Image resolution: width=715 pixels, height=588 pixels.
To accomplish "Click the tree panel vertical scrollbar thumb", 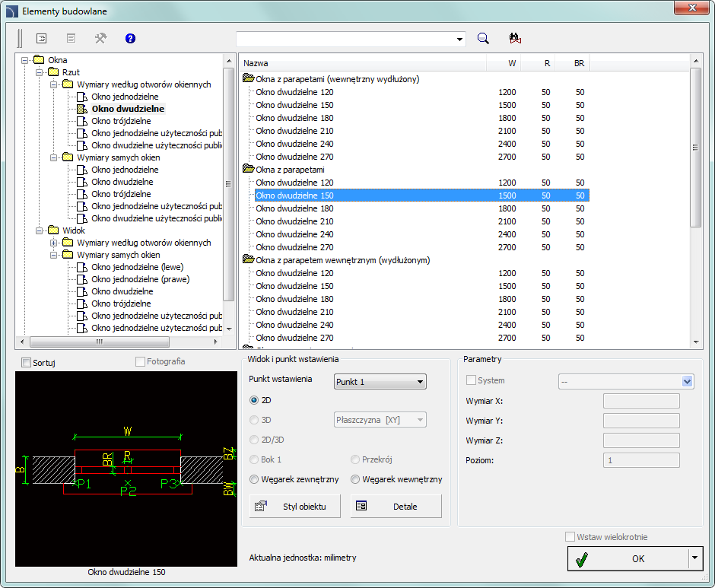I will 229,184.
